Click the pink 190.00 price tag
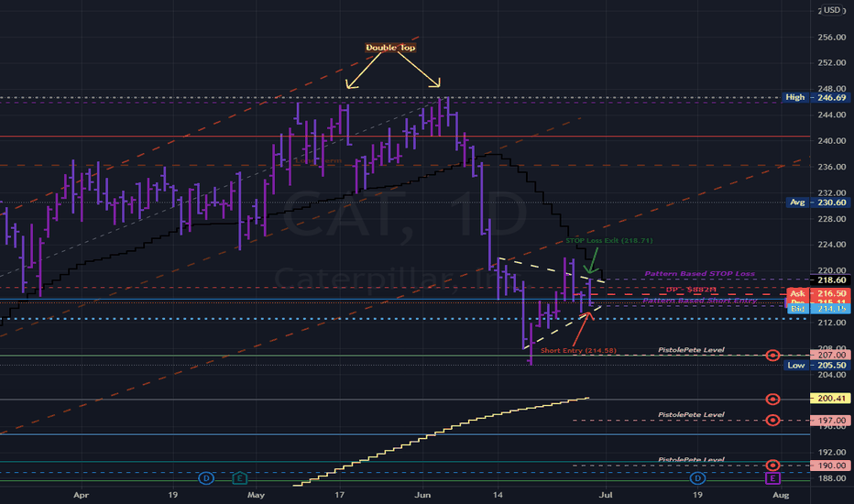The height and width of the screenshot is (504, 854). [830, 466]
